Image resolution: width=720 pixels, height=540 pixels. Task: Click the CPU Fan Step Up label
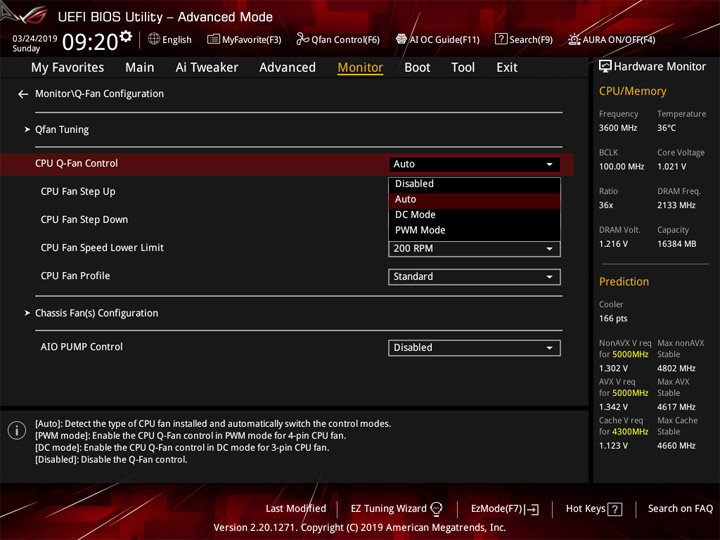tap(78, 191)
